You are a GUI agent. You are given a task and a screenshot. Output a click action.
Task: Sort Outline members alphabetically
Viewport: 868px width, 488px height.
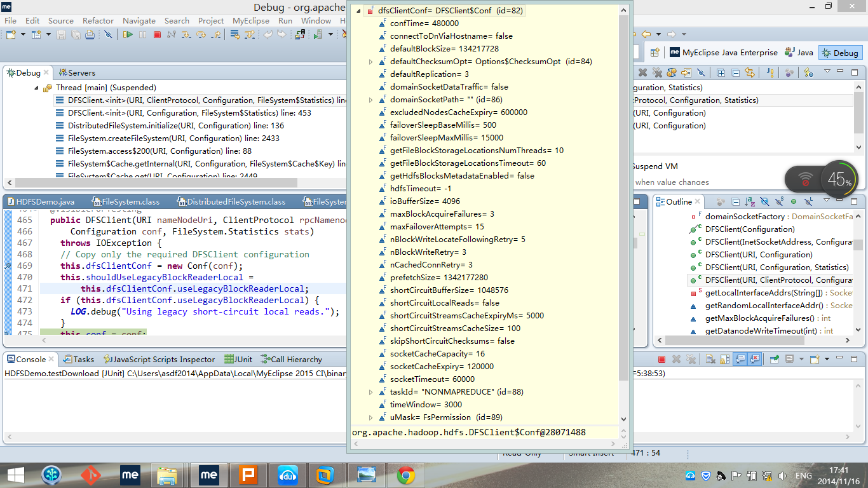click(x=749, y=201)
